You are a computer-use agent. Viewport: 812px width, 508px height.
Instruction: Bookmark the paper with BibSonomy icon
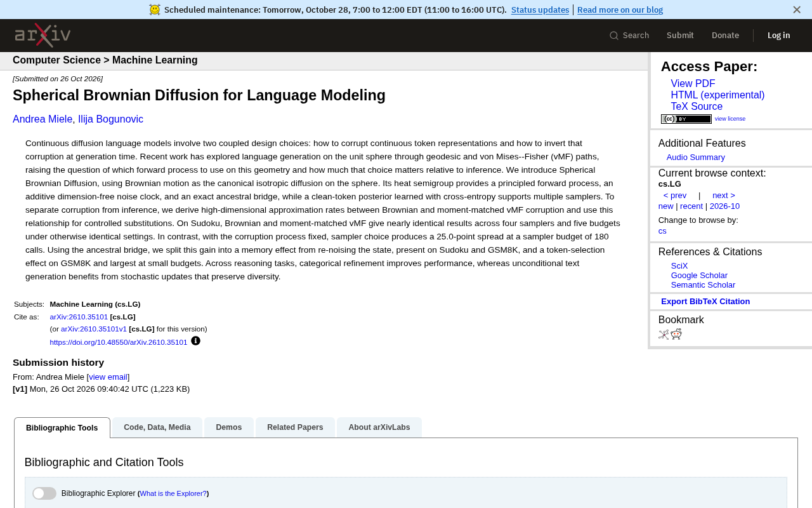[664, 335]
